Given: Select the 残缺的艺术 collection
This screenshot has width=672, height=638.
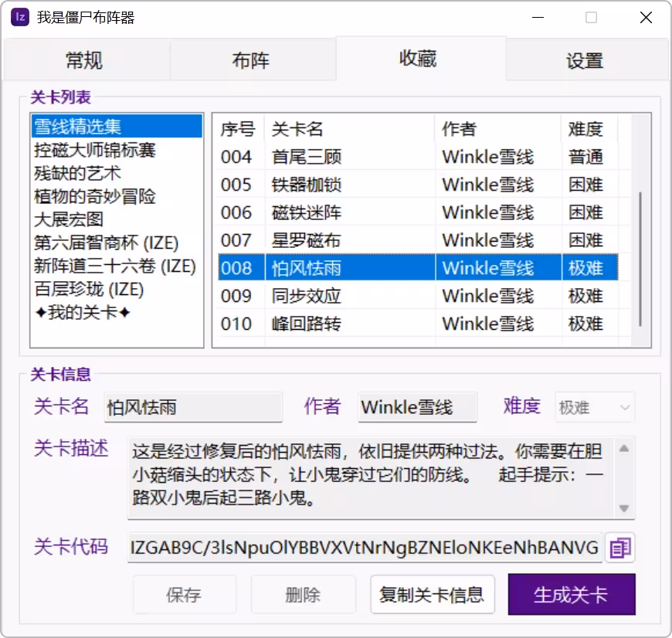Looking at the screenshot, I should 117,173.
